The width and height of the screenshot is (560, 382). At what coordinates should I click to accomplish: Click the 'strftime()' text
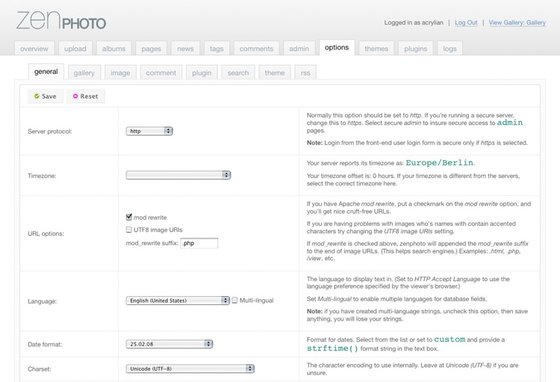[x=332, y=348]
